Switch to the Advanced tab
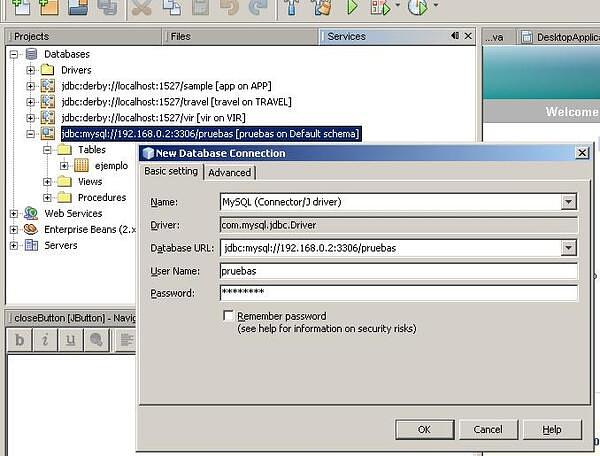The height and width of the screenshot is (456, 600). (229, 172)
